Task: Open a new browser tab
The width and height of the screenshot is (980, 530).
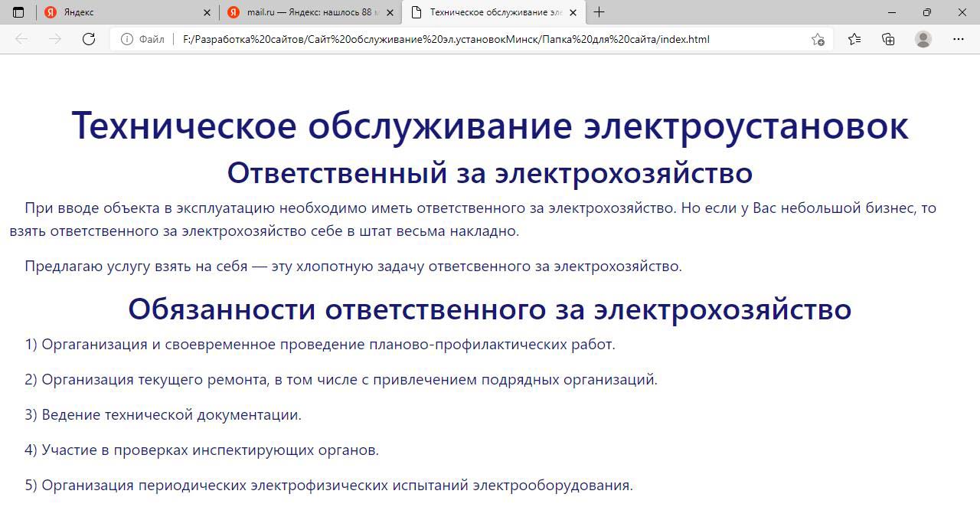Action: 599,12
